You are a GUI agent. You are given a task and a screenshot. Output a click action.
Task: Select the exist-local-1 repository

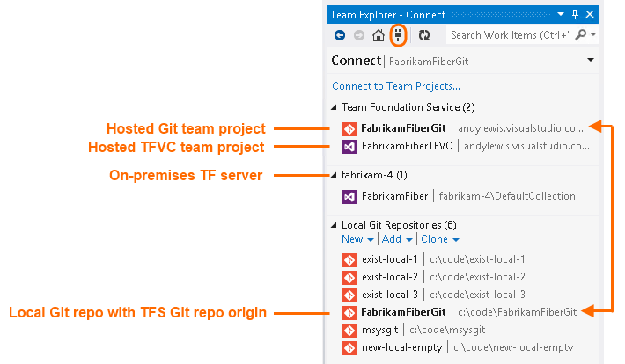[x=389, y=259]
